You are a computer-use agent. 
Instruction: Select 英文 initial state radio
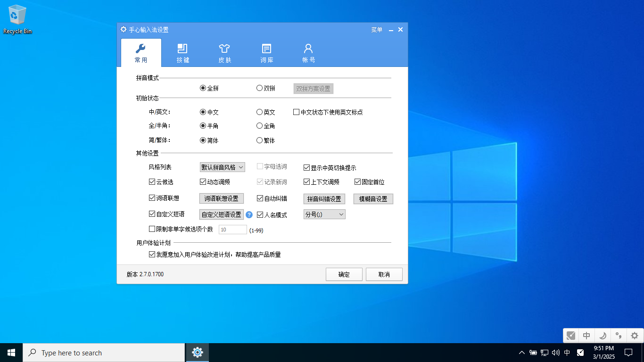pyautogui.click(x=260, y=112)
